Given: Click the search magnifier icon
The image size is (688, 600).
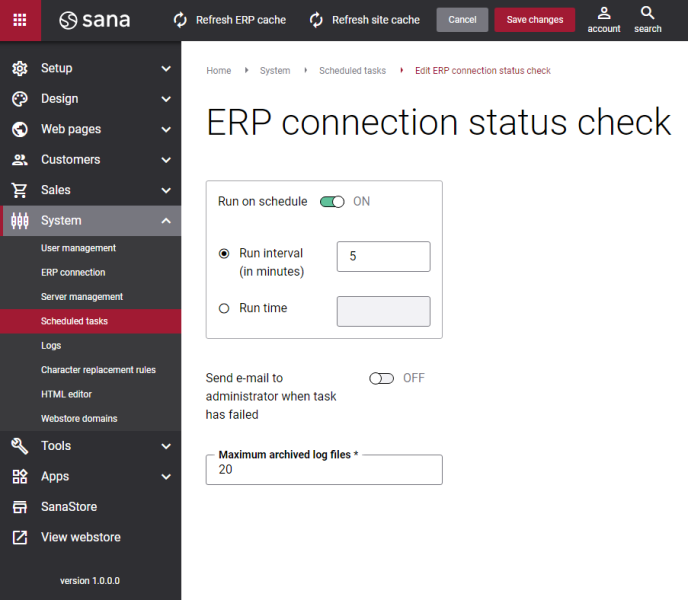Looking at the screenshot, I should coord(648,14).
